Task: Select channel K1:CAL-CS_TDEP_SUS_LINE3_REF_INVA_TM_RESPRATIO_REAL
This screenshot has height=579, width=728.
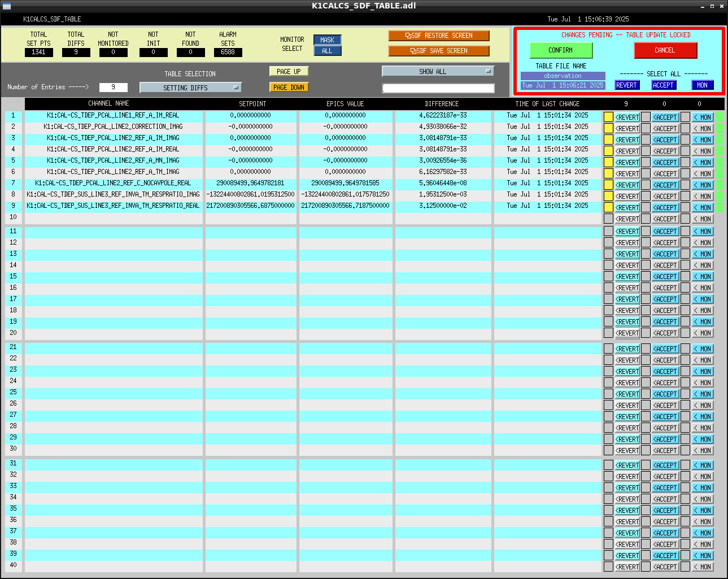Action: click(114, 206)
